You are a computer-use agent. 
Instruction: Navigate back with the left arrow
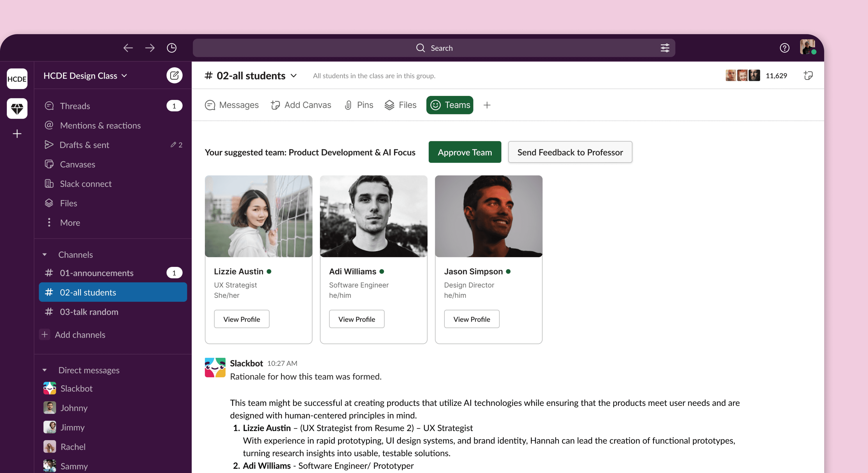point(128,48)
